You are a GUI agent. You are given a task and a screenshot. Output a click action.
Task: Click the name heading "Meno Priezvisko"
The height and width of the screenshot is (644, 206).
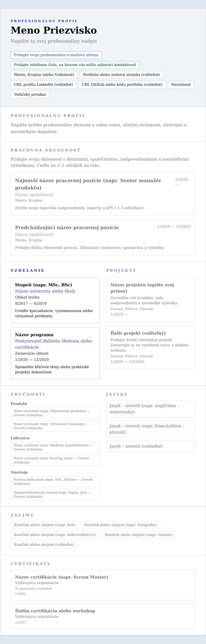tap(54, 30)
